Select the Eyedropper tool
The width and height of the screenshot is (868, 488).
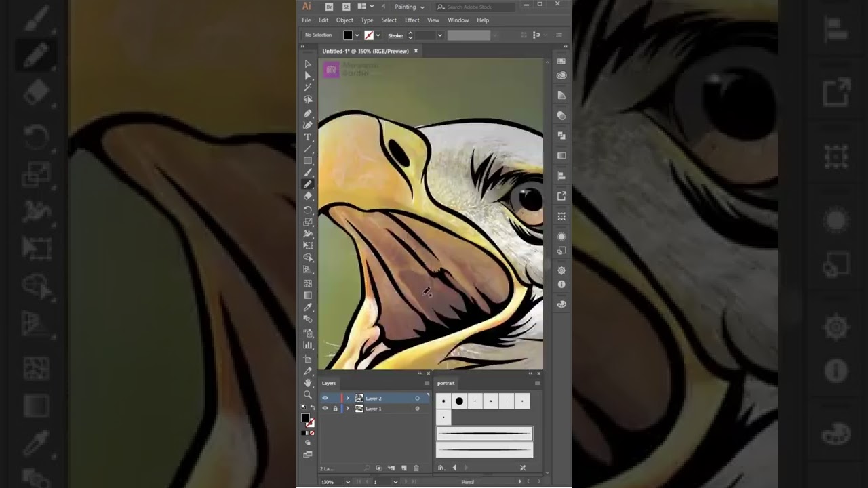tap(308, 307)
